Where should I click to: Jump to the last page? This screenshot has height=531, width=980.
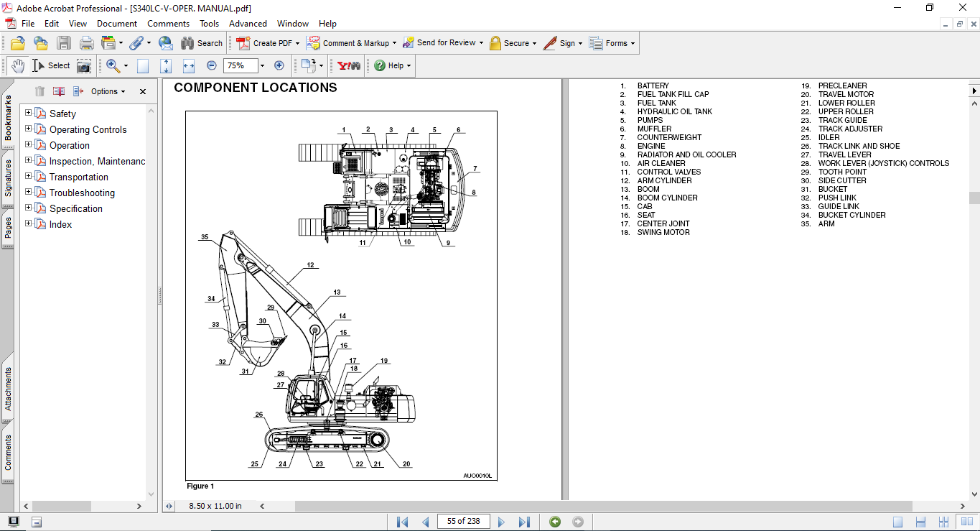click(524, 522)
